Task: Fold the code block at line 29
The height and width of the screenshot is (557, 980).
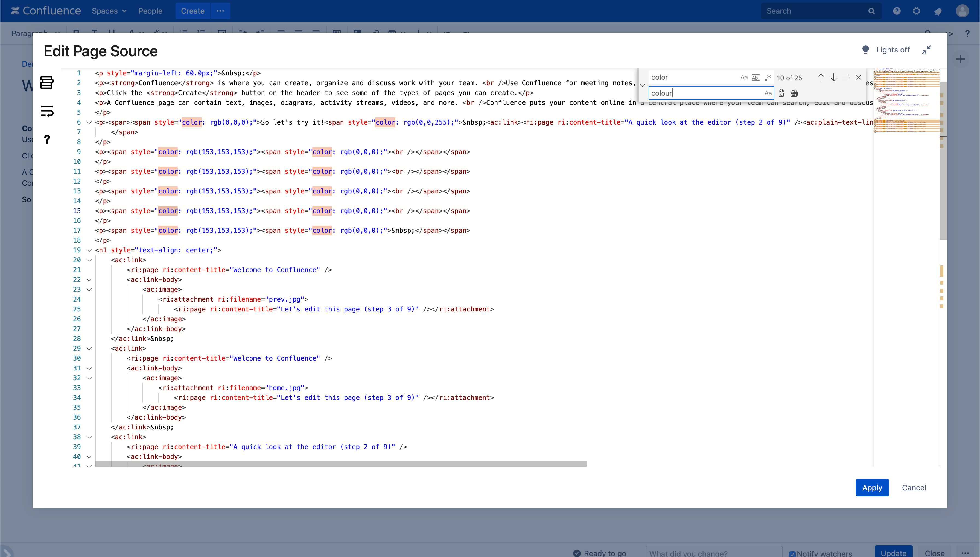Action: [89, 349]
